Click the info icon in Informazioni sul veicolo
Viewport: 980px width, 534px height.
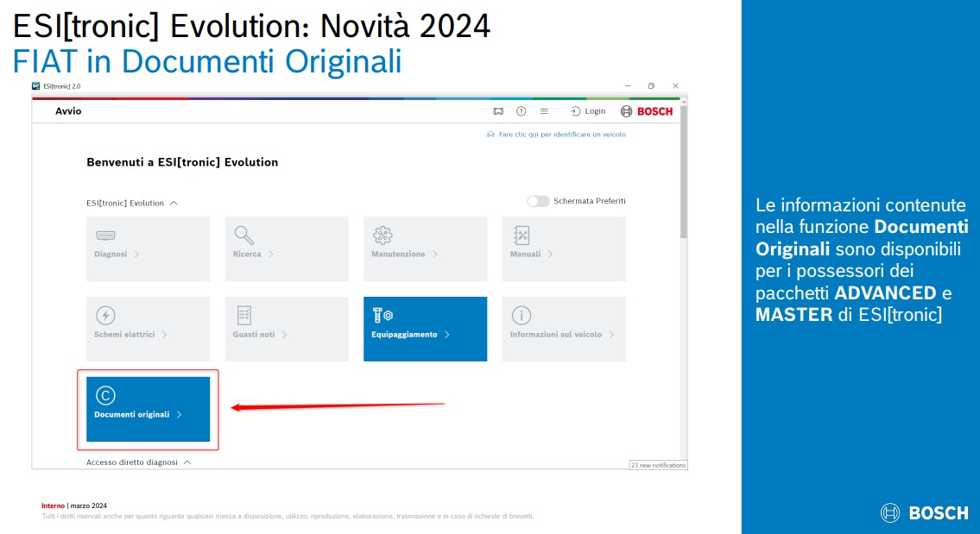click(522, 316)
